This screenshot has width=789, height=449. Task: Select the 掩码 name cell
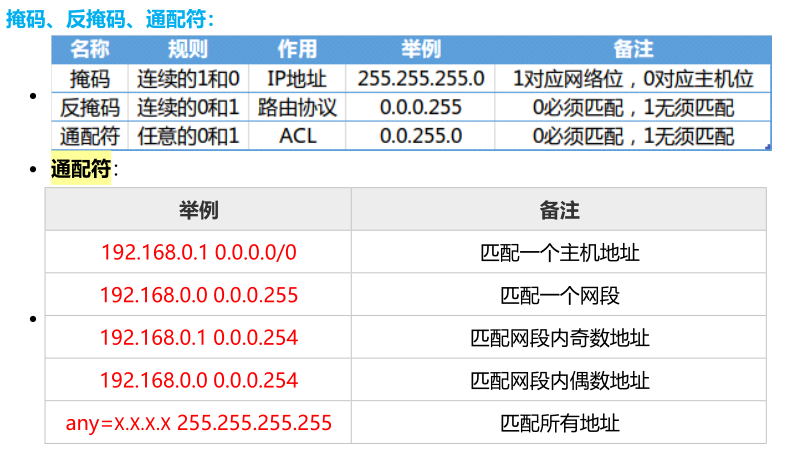point(90,79)
